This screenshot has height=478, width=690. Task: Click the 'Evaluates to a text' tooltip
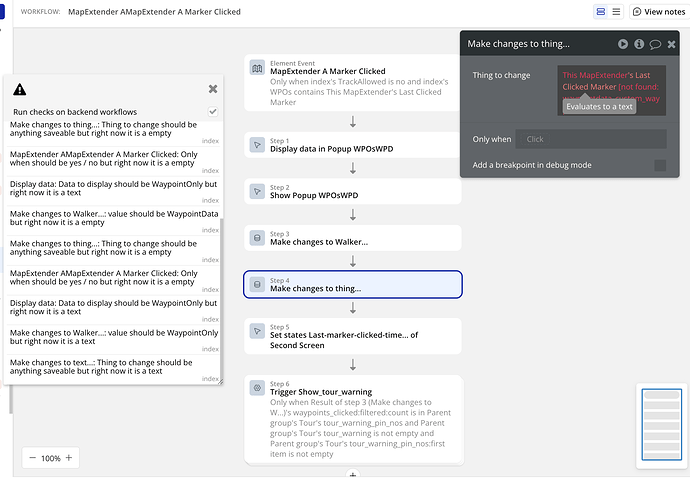(599, 107)
